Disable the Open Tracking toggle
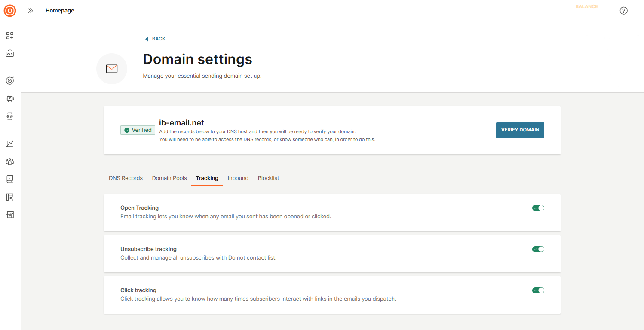This screenshot has width=644, height=330. (x=538, y=208)
